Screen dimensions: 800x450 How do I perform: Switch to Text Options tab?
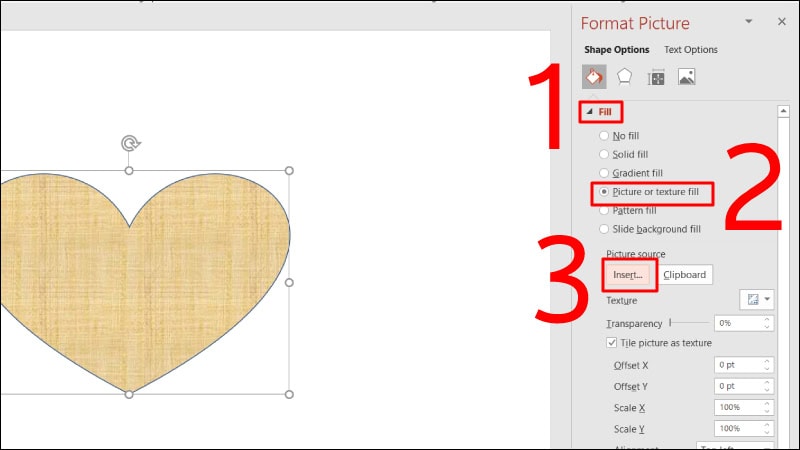click(x=690, y=49)
